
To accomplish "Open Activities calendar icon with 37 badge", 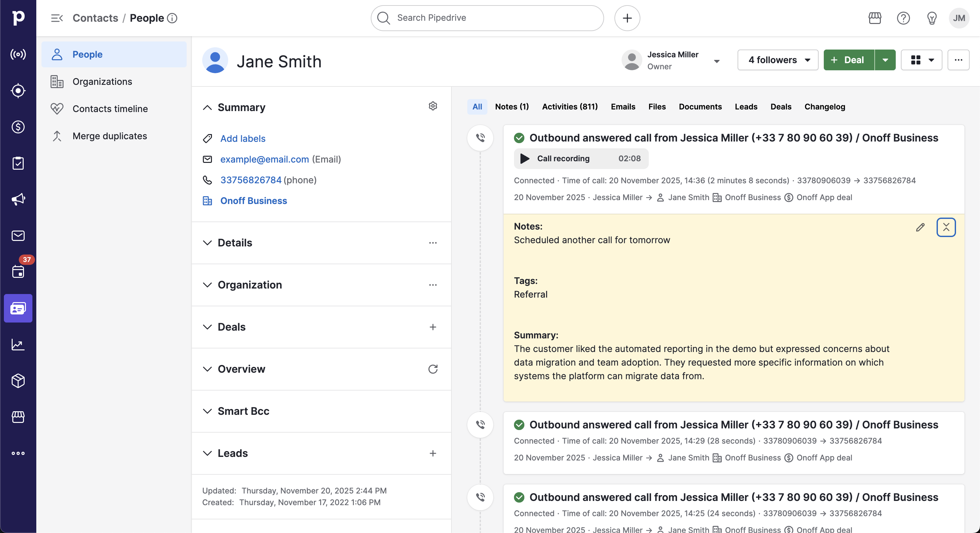I will pos(18,271).
